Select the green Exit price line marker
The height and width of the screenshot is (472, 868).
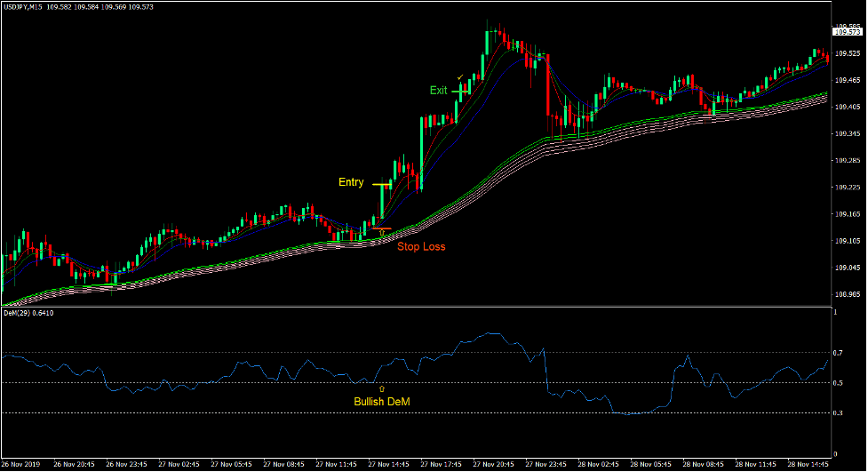(460, 91)
